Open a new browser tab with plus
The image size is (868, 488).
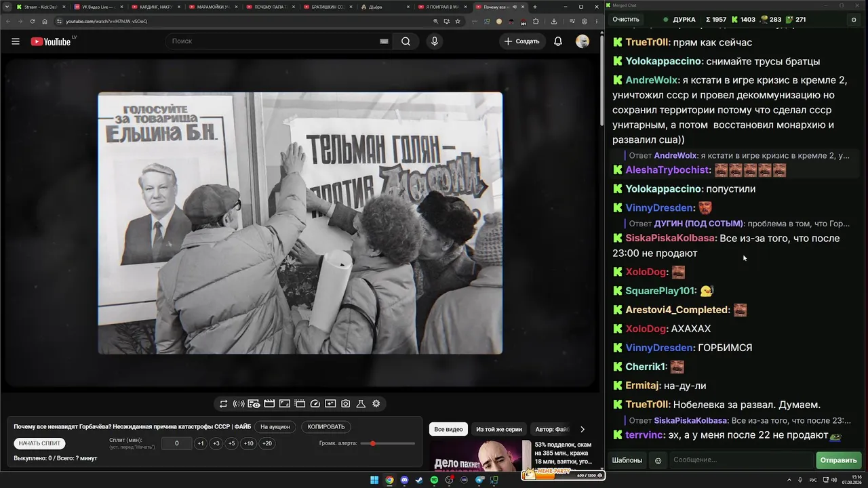535,7
